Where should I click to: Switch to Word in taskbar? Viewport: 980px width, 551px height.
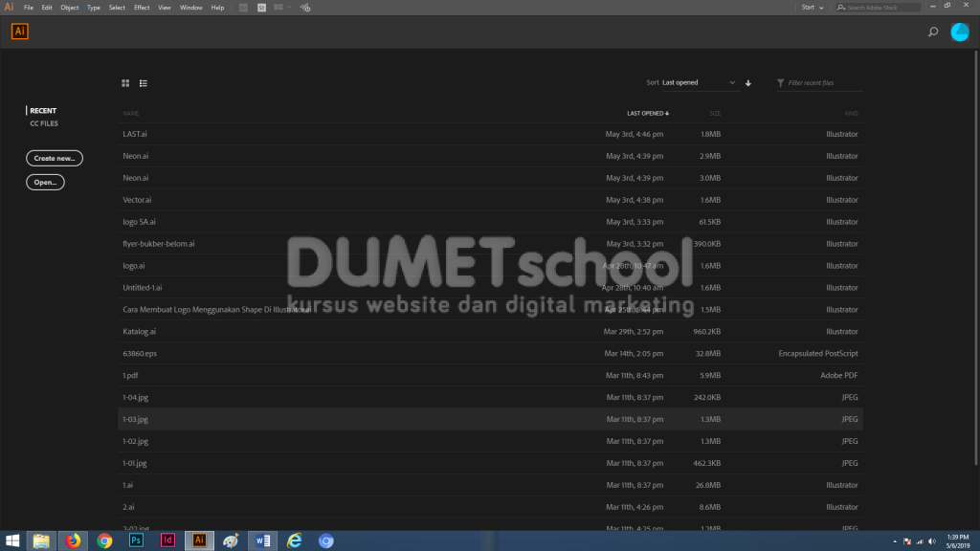pos(262,541)
